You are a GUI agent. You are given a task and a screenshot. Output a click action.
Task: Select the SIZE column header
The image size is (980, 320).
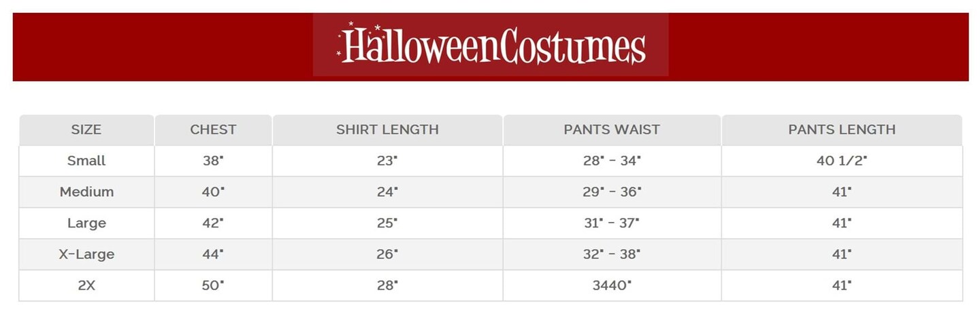point(86,129)
